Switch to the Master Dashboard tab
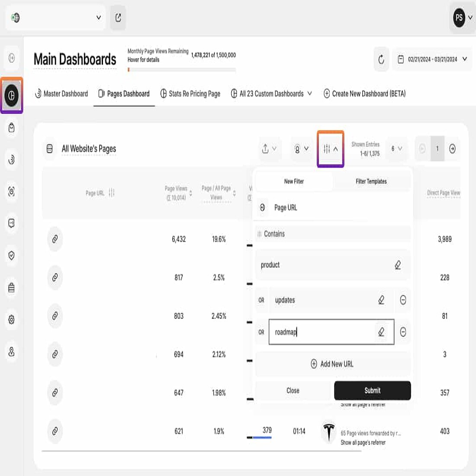This screenshot has height=476, width=476. point(61,93)
